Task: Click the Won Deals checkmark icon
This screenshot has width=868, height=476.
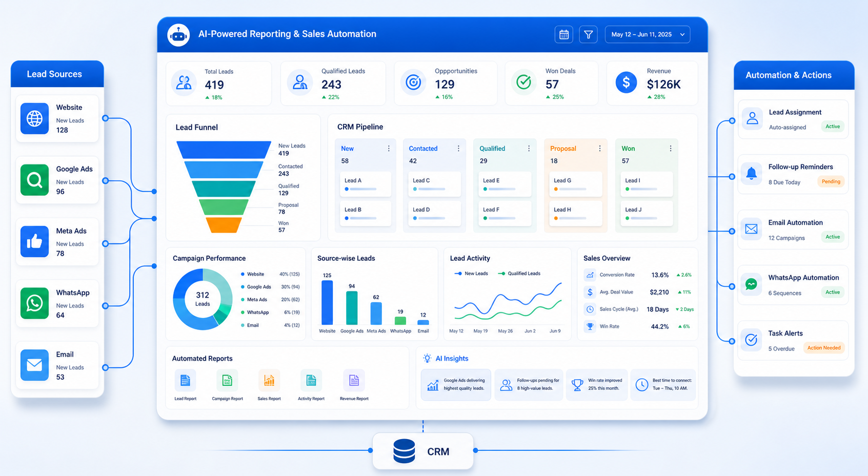Action: pos(524,82)
